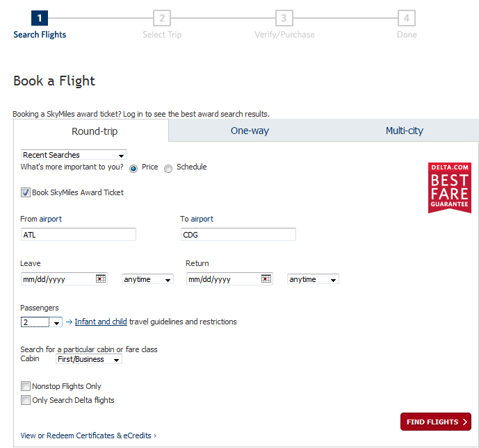
Task: Click the Best Fare Guarantee badge
Action: [x=449, y=188]
